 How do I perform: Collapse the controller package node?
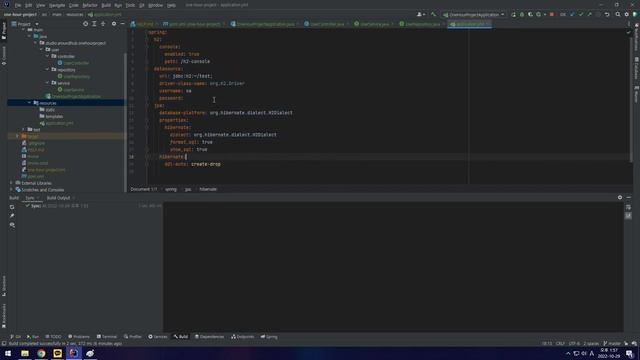(47, 56)
